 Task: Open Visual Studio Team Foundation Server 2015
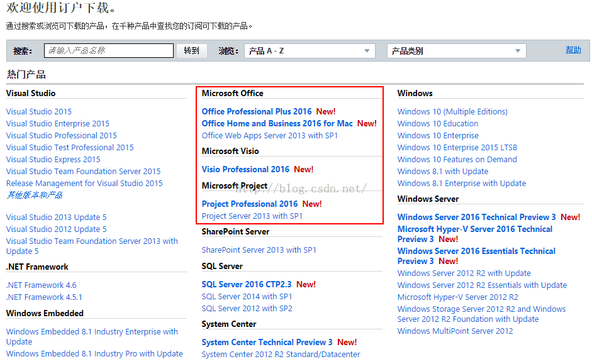click(x=84, y=171)
